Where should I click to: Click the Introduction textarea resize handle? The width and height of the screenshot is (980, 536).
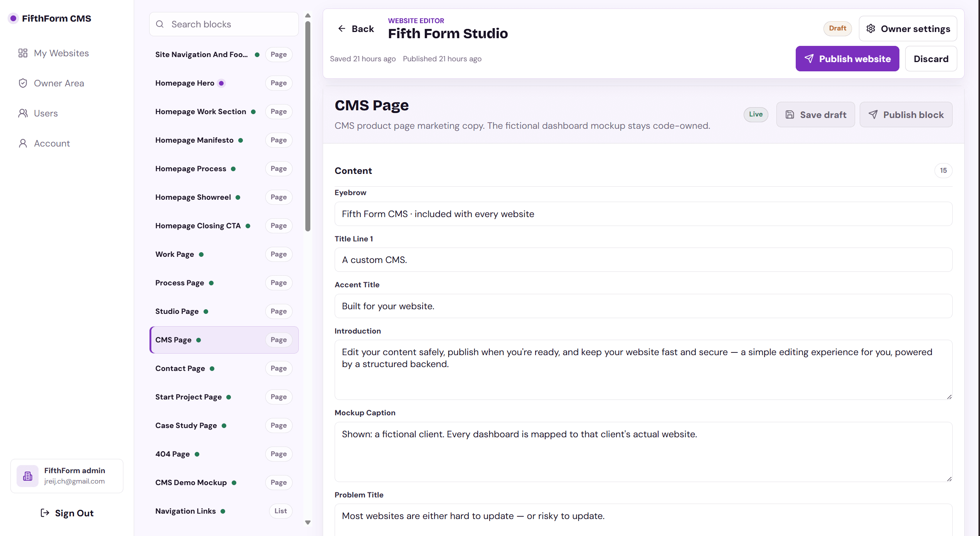949,396
